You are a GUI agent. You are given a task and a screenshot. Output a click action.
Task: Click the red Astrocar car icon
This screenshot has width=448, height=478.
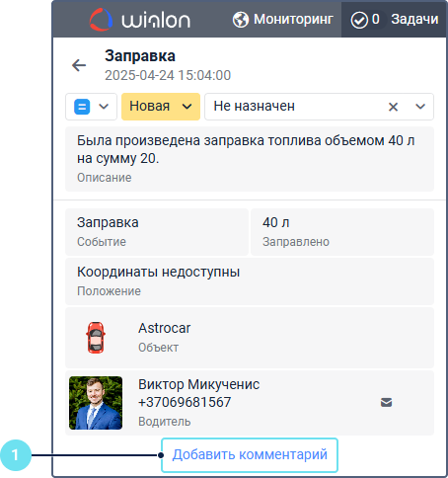pyautogui.click(x=96, y=338)
